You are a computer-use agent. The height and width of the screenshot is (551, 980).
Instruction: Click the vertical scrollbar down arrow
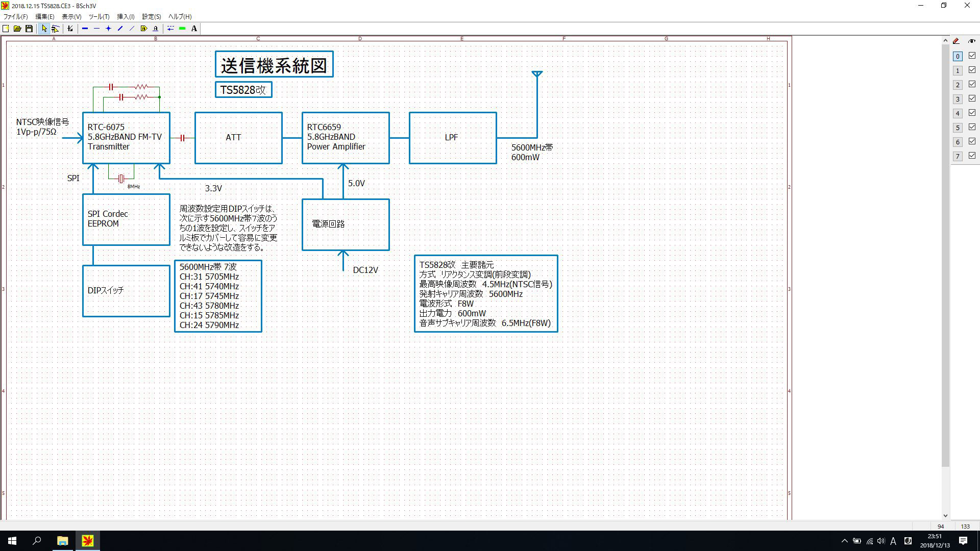[945, 516]
